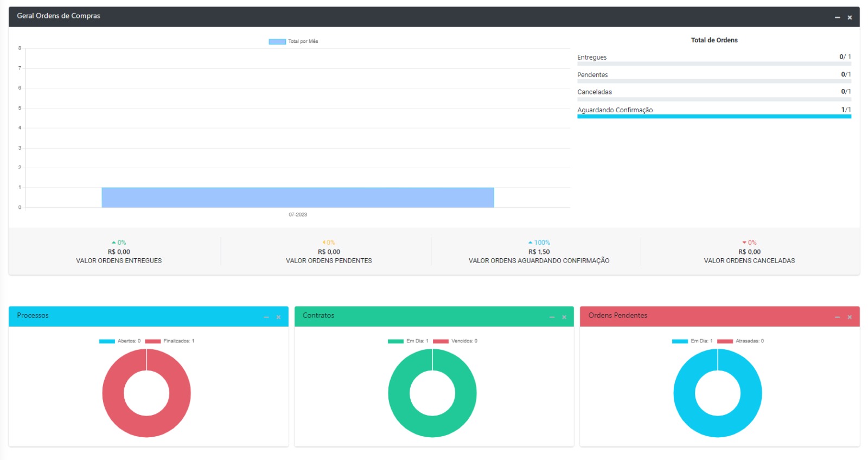868x460 pixels.
Task: Click the 1/1 count for Aguardando Confirmação
Action: pyautogui.click(x=846, y=110)
